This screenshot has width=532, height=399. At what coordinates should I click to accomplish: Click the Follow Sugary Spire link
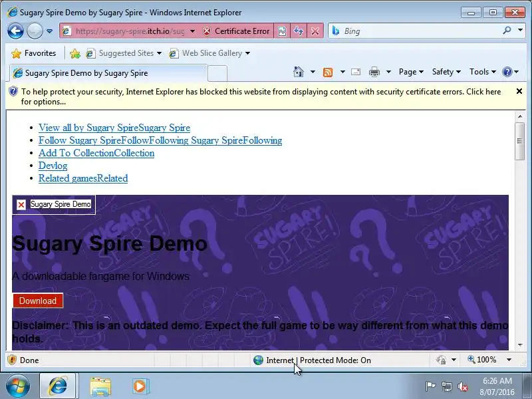tap(160, 140)
